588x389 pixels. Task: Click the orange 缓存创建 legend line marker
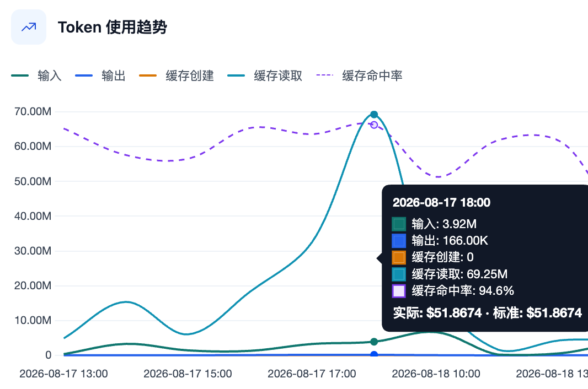147,75
